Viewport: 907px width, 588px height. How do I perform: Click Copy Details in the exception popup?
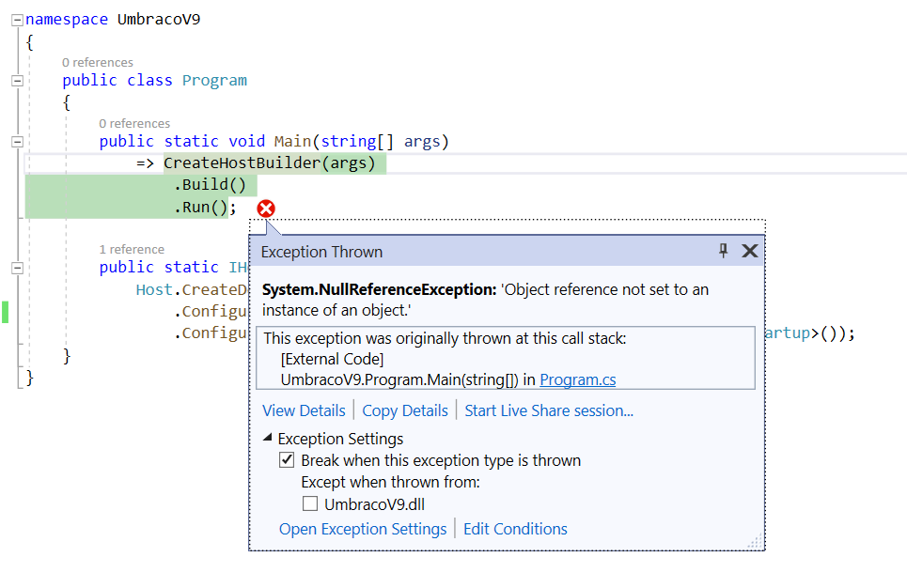click(405, 410)
